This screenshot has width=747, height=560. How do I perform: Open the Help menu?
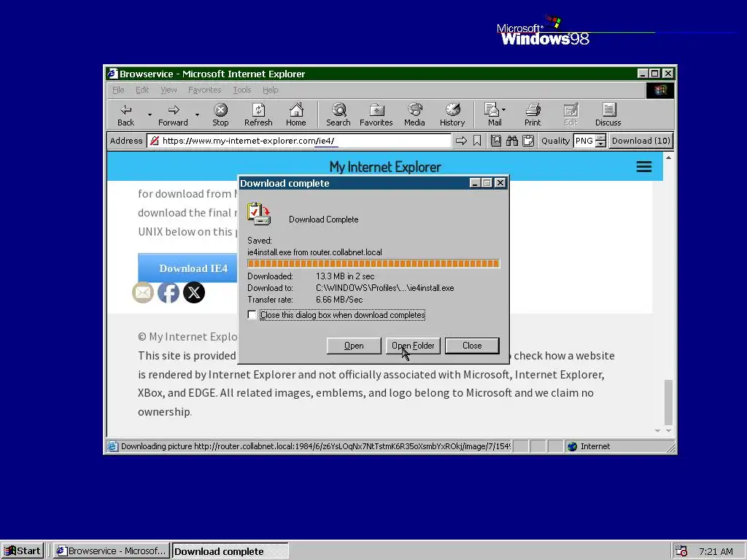pyautogui.click(x=270, y=90)
